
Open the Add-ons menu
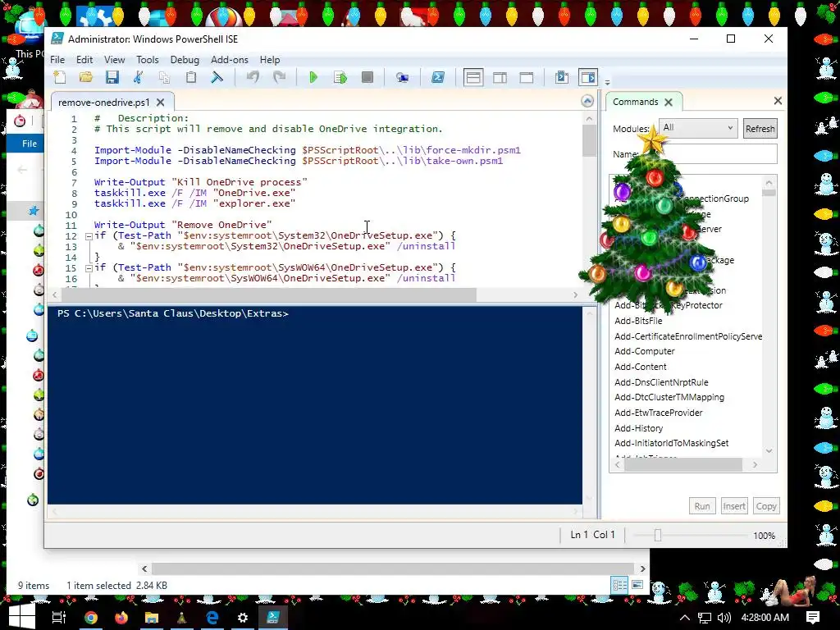click(230, 59)
